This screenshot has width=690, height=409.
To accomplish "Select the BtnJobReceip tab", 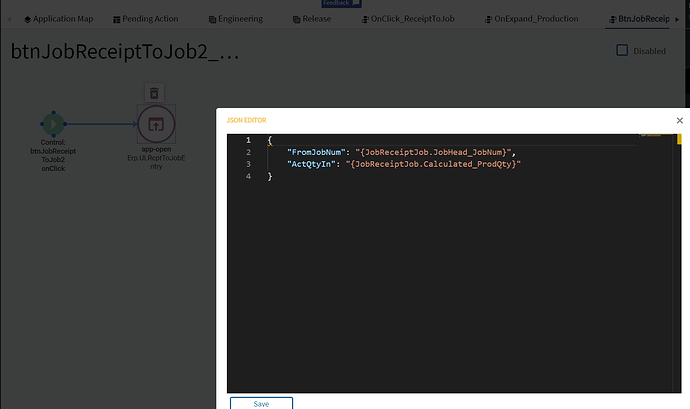I will (639, 19).
